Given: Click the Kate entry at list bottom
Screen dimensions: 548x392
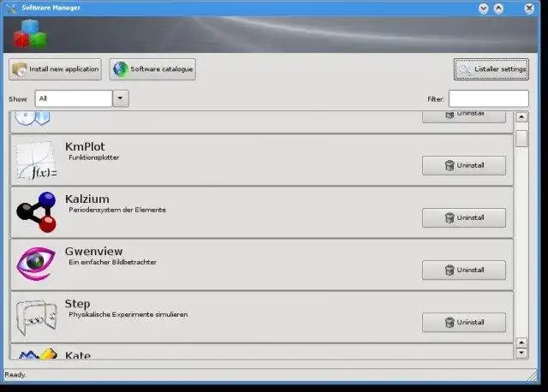Looking at the screenshot, I should coord(262,352).
